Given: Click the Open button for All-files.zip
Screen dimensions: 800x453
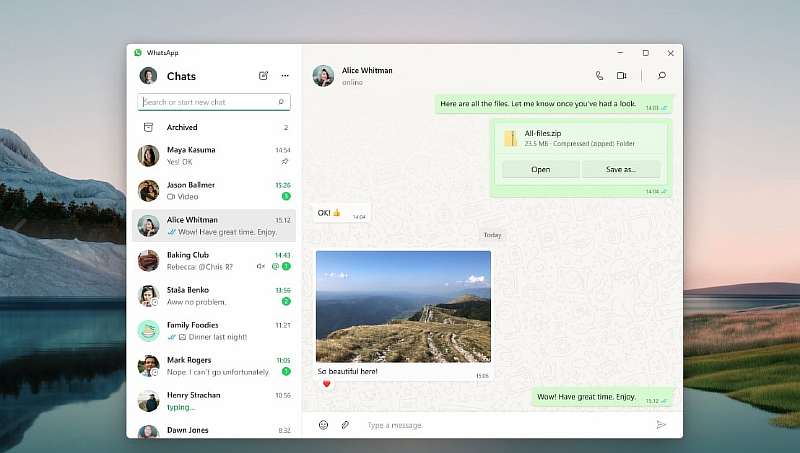Looking at the screenshot, I should click(540, 170).
